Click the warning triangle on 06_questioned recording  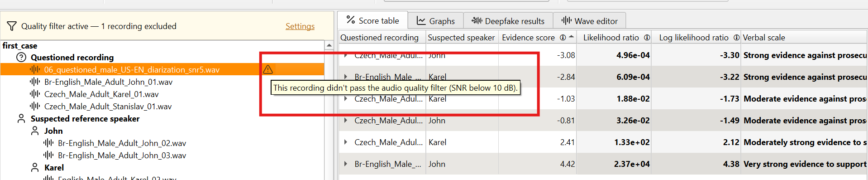tap(268, 69)
